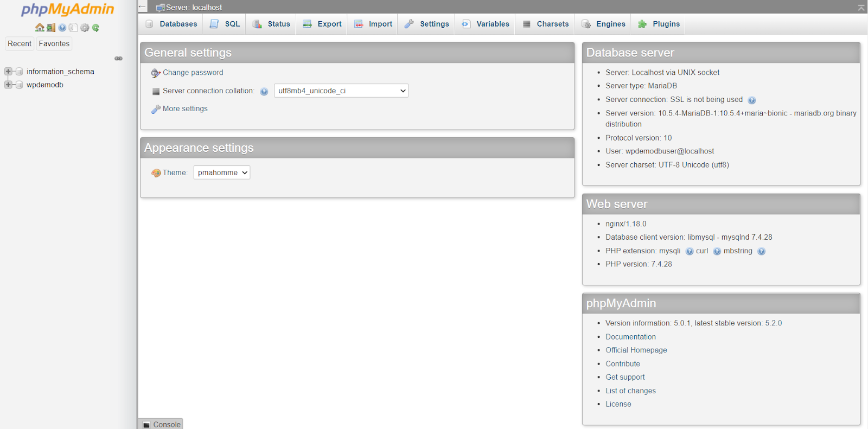The width and height of the screenshot is (868, 429).
Task: Click the Log out door icon
Action: 51,28
